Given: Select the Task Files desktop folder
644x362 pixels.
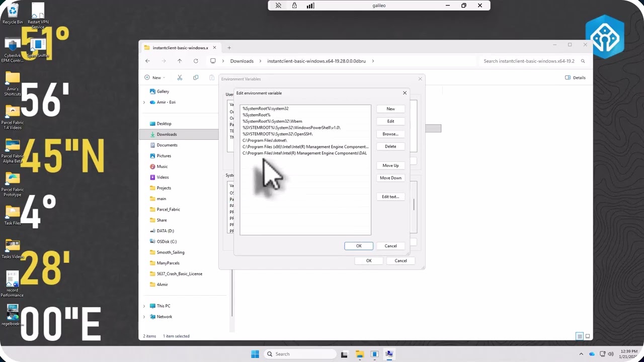Looking at the screenshot, I should pos(13,215).
